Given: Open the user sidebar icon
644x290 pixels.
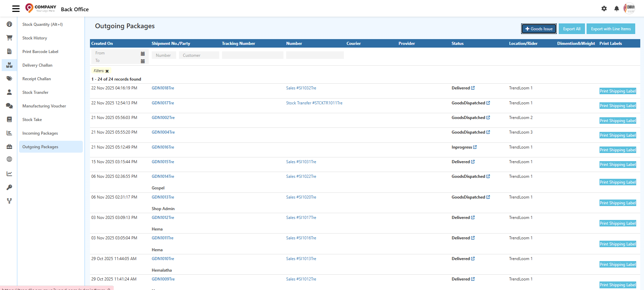Looking at the screenshot, I should [9, 92].
